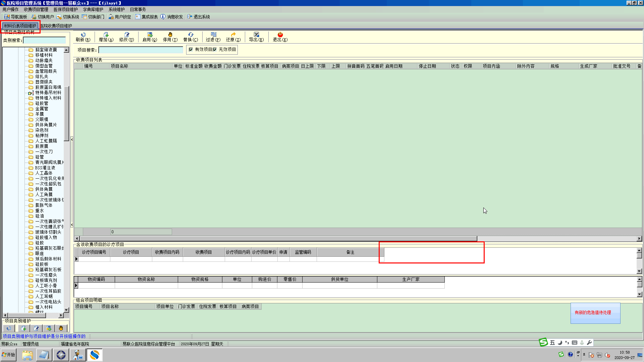Switch to the 医院收费项目维护 tab

point(56,26)
